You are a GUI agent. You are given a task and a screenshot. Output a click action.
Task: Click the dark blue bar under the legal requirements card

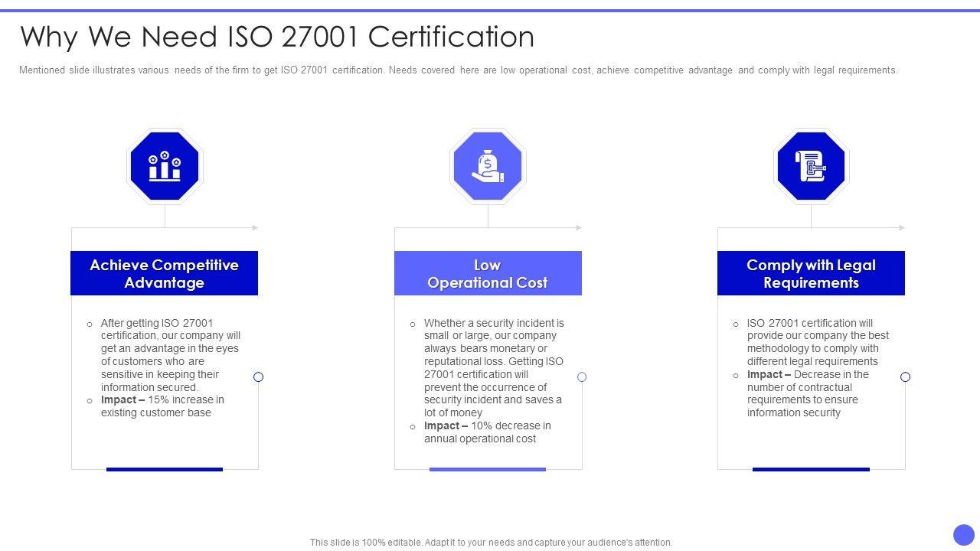click(x=811, y=469)
